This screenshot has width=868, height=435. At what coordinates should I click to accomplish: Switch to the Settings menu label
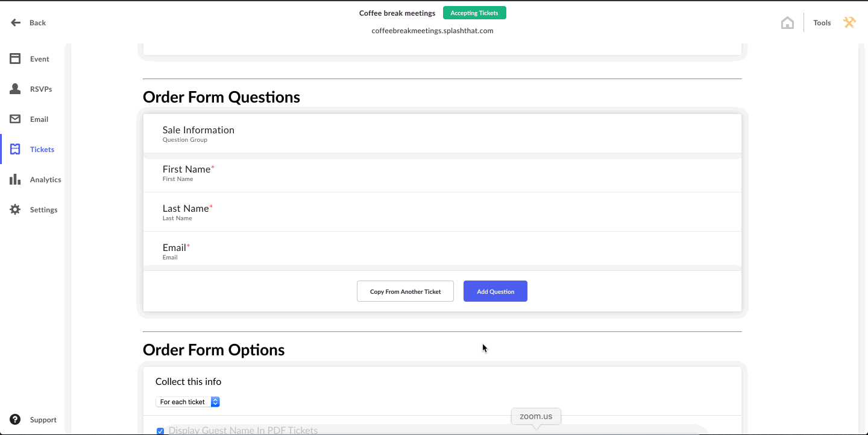pyautogui.click(x=44, y=210)
